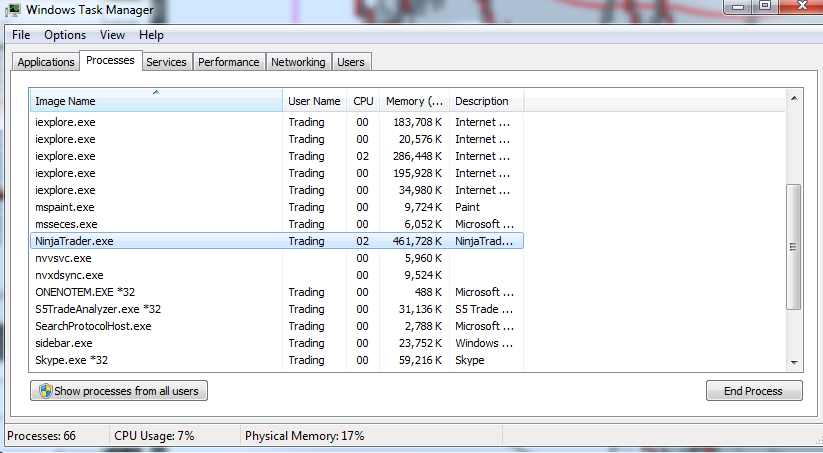Open the Options menu

click(x=65, y=35)
